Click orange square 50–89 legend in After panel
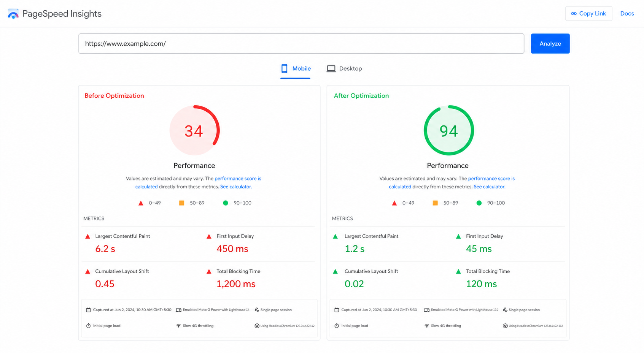Image resolution: width=644 pixels, height=353 pixels. (x=435, y=203)
